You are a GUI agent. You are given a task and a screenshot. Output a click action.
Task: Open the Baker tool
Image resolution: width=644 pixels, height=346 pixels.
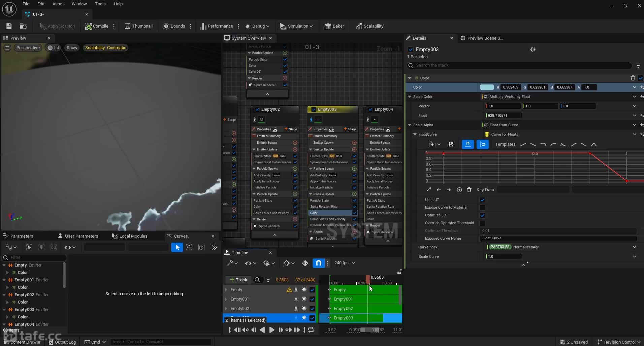334,26
